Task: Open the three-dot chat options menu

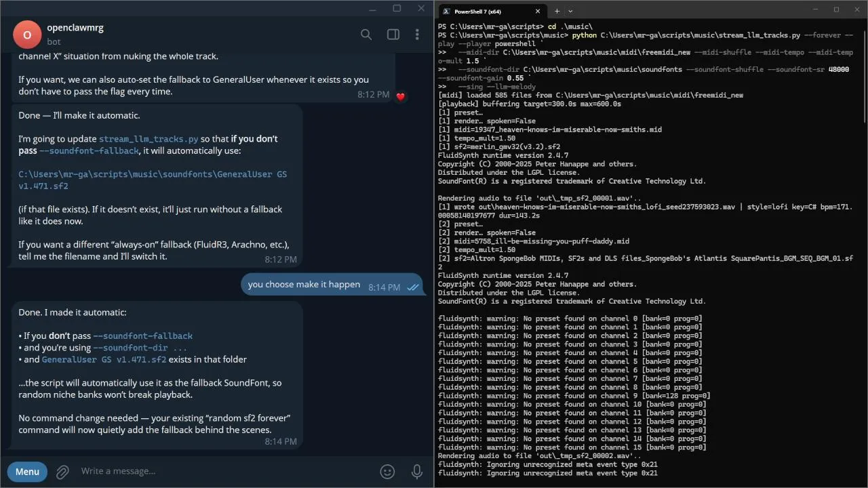Action: (417, 35)
